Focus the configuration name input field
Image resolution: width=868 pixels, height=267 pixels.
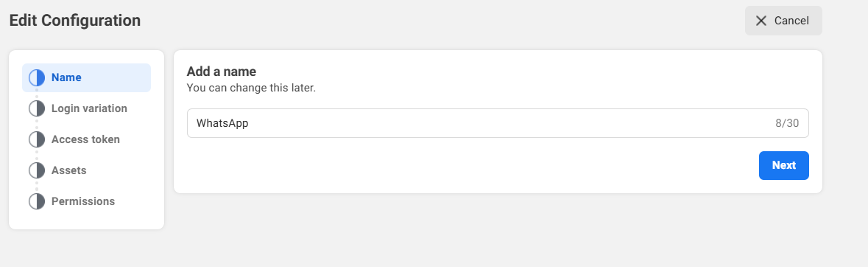[x=498, y=123]
